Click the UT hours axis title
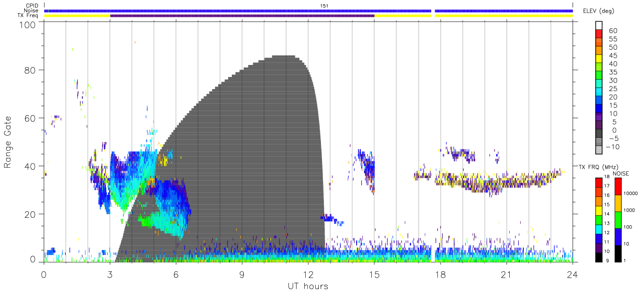The image size is (644, 297). pos(308,286)
